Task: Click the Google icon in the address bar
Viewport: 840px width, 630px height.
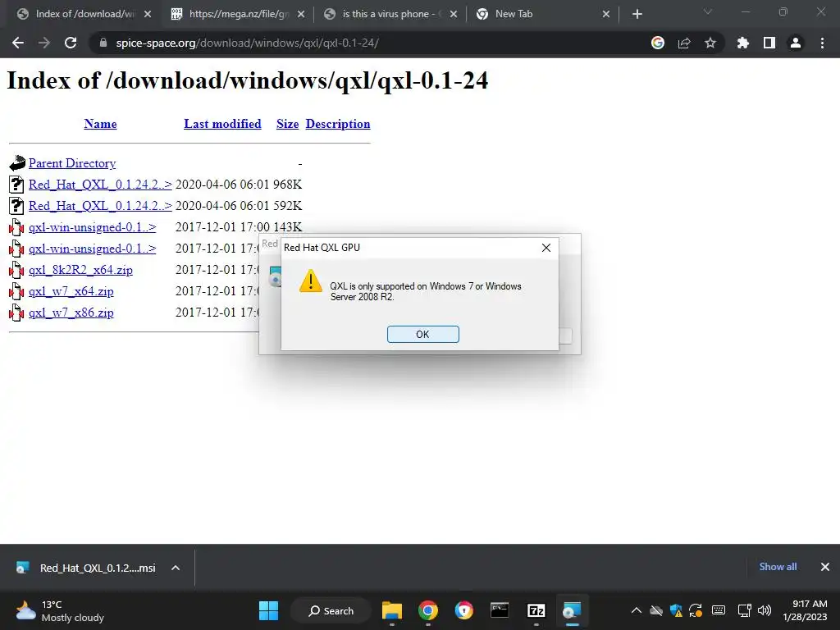Action: click(x=657, y=43)
